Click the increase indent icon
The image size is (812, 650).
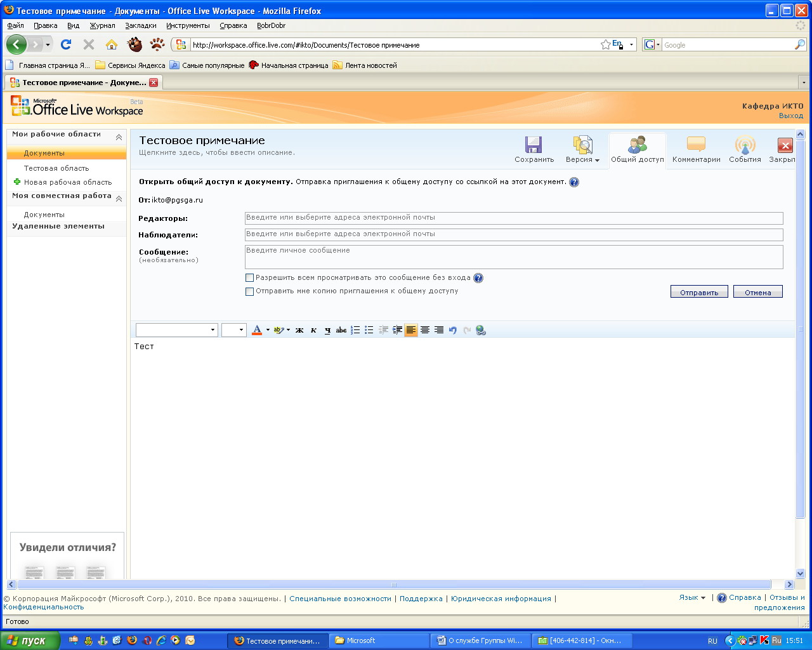pos(397,330)
